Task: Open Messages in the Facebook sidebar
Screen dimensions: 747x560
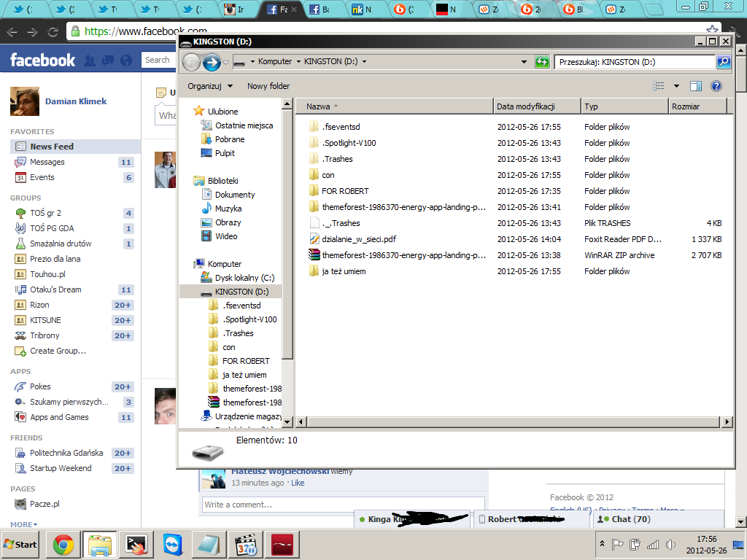Action: click(47, 162)
